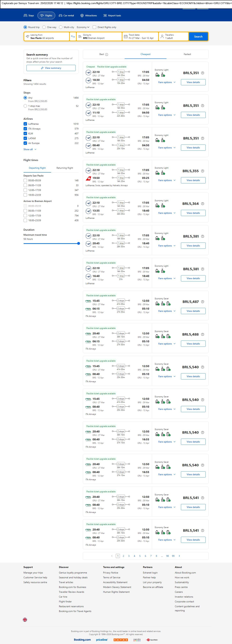Click the Going to Bremen Airport field
Screen dimensions: 232x644
click(x=99, y=36)
